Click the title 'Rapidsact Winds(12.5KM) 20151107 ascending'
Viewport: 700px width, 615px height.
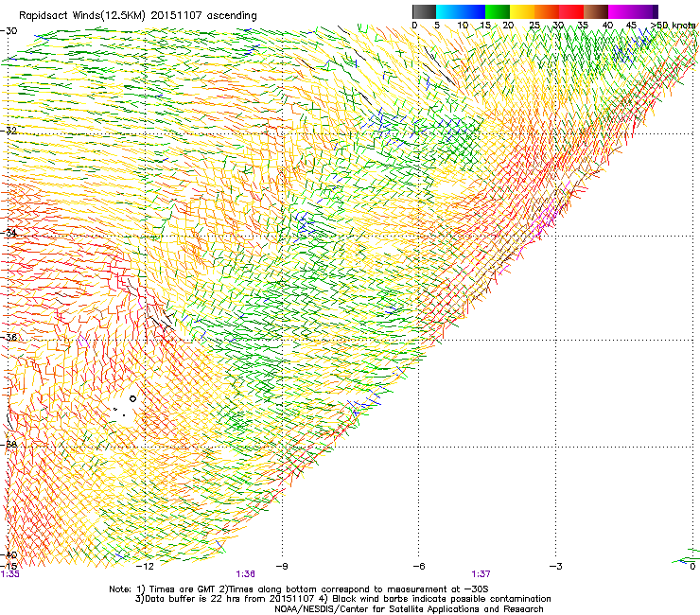coord(137,16)
